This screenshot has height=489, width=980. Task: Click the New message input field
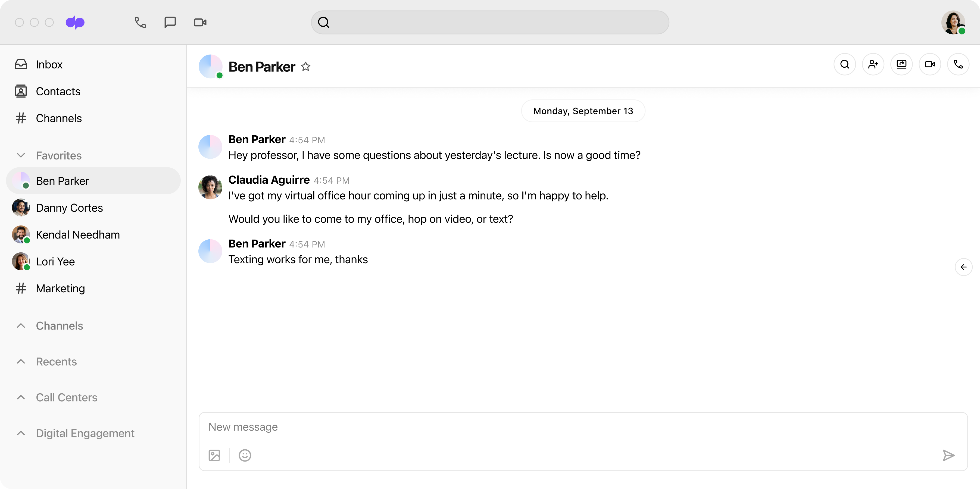[x=457, y=427]
